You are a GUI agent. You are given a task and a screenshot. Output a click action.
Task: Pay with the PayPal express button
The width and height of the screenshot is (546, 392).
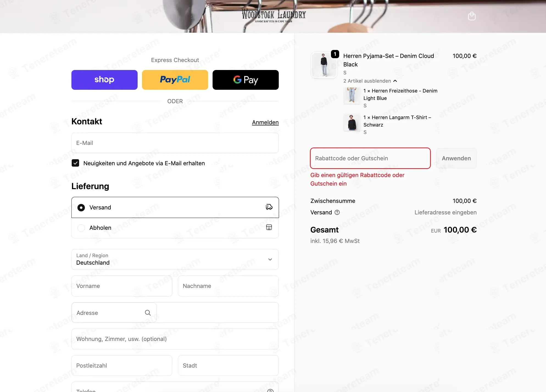(x=175, y=80)
